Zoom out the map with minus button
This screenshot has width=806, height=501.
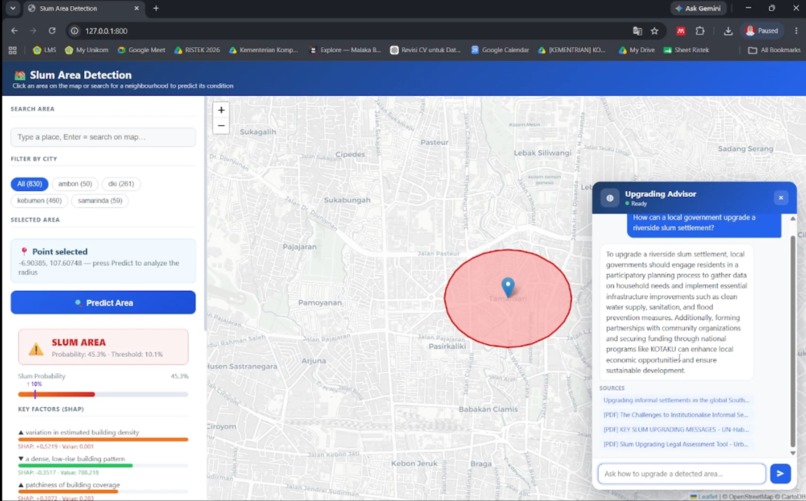pos(221,125)
